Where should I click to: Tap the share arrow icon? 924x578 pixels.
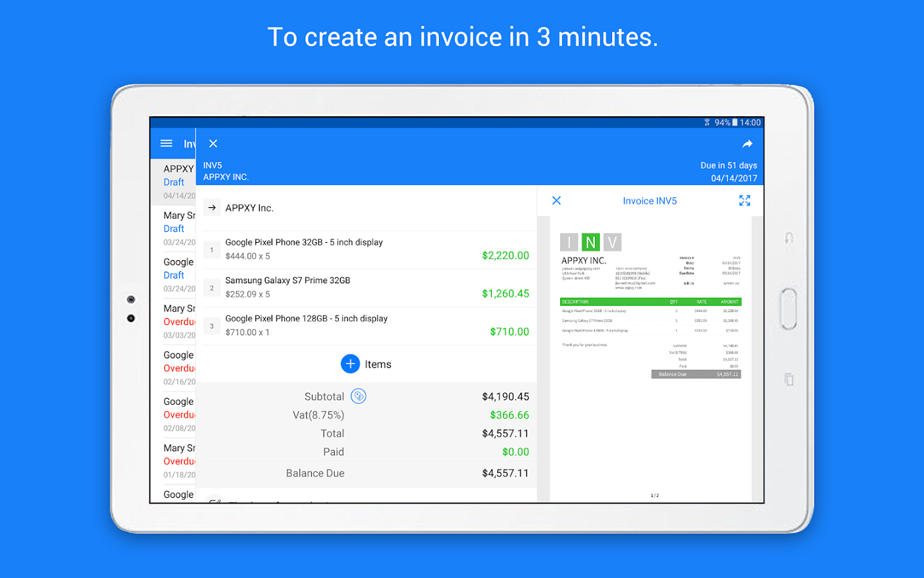coord(747,144)
